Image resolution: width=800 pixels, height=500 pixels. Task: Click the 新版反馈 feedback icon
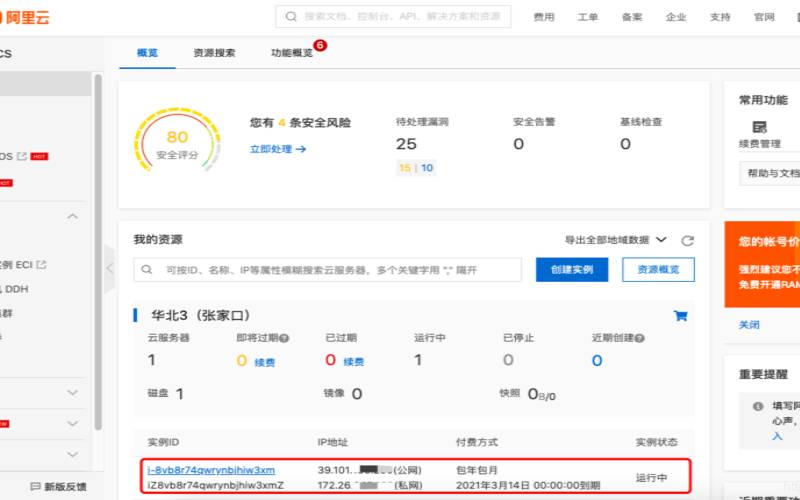tap(35, 486)
